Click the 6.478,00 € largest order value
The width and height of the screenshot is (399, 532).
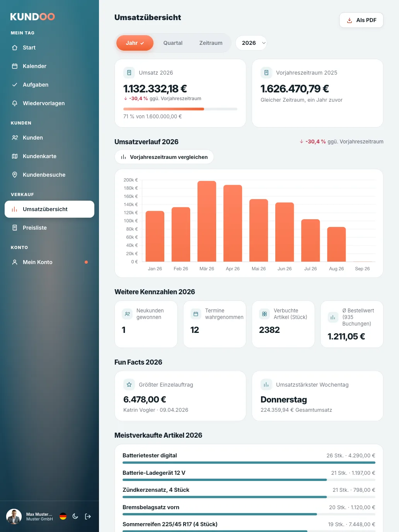coord(145,399)
